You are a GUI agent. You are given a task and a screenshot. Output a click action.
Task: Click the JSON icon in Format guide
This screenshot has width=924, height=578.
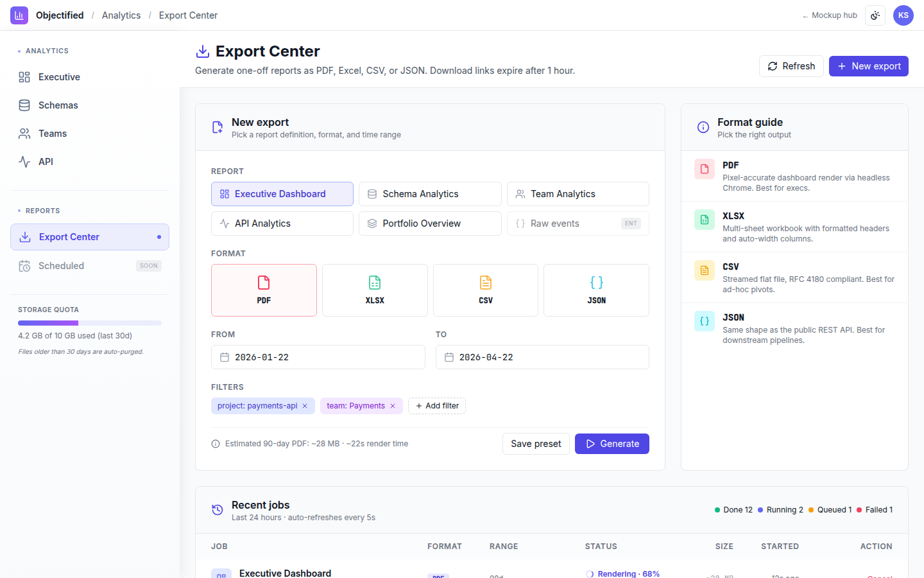[705, 321]
